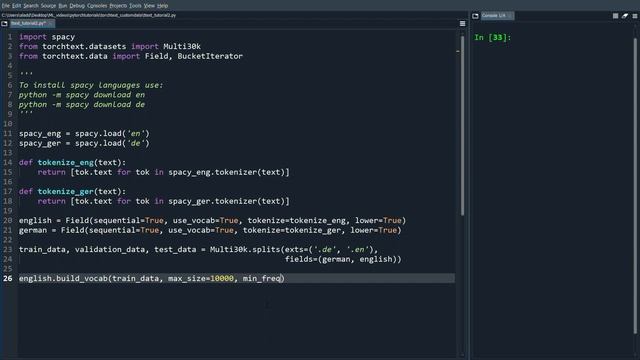640x360 pixels.
Task: Click the interrupt kernel stop icon
Action: pos(615,16)
